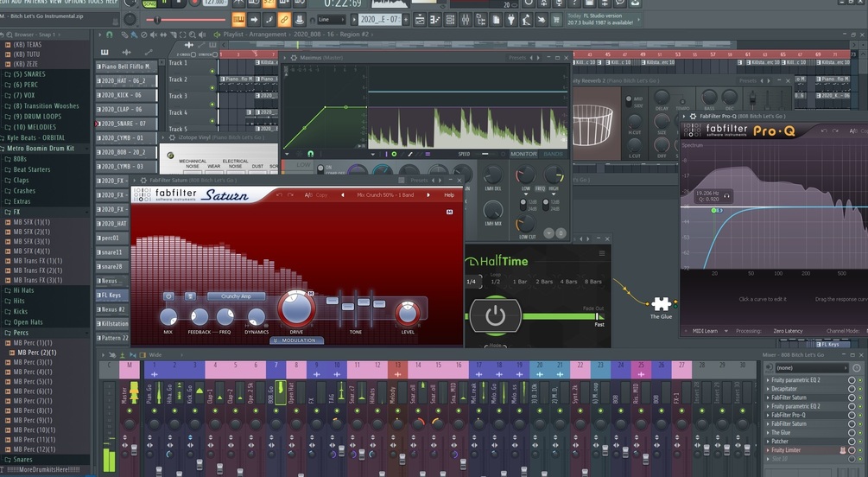Screen dimensions: 868x477
Task: Expand the Saturn Modulation section
Action: 297,340
